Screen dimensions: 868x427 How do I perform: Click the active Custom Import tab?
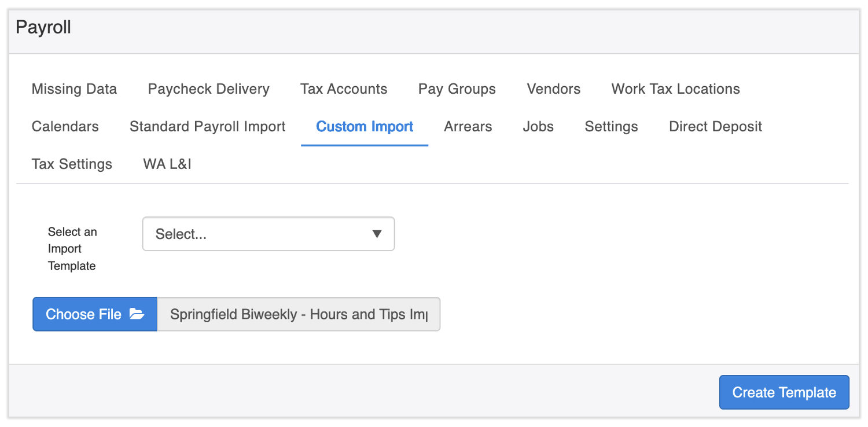click(365, 127)
